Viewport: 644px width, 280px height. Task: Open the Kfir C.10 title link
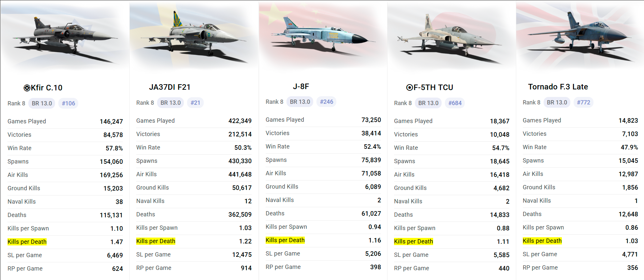point(47,88)
